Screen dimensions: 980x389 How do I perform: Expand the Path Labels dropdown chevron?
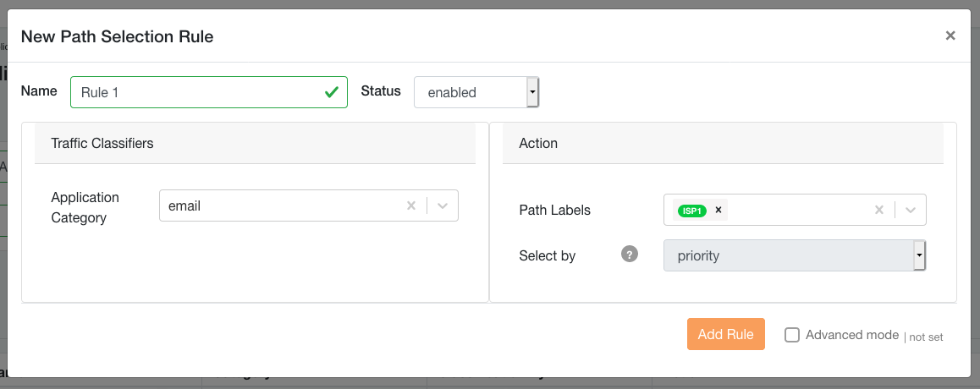tap(911, 211)
